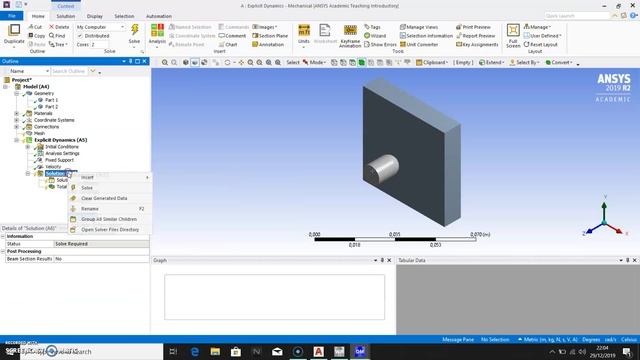
Task: Click the Cut tool
Action: 35,27
